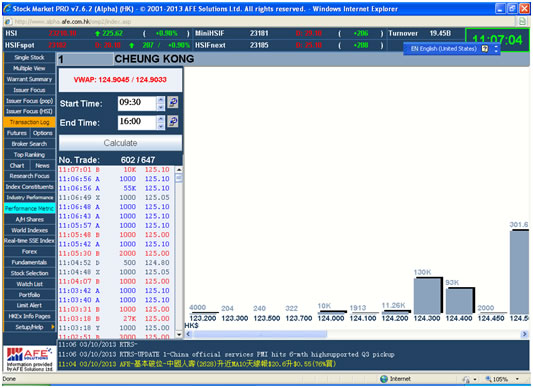Decrease Start Time with down arrow
Image resolution: width=533 pixels, height=388 pixels.
coord(161,107)
